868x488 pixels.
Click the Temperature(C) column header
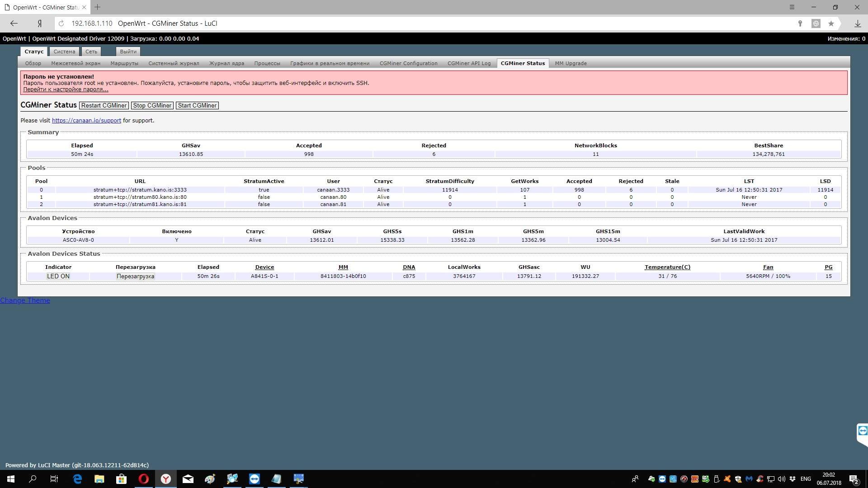tap(667, 267)
